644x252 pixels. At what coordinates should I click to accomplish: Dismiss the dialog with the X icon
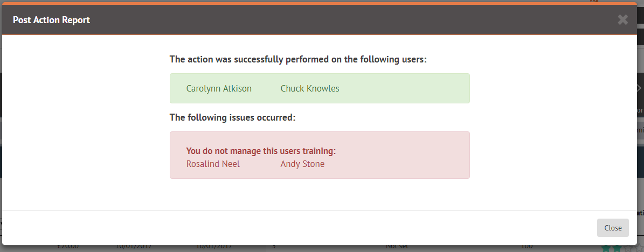pyautogui.click(x=622, y=20)
